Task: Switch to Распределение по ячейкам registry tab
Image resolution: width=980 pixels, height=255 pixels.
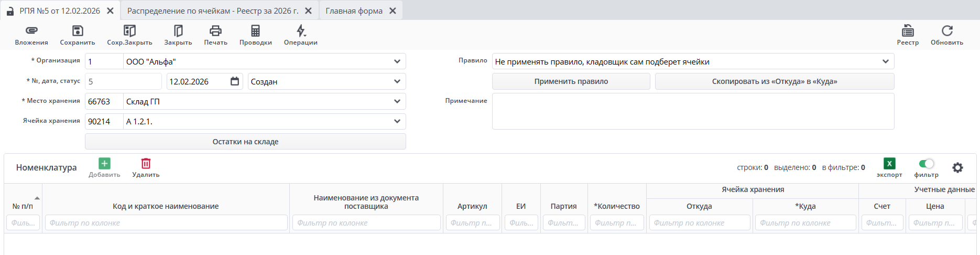Action: (x=213, y=10)
